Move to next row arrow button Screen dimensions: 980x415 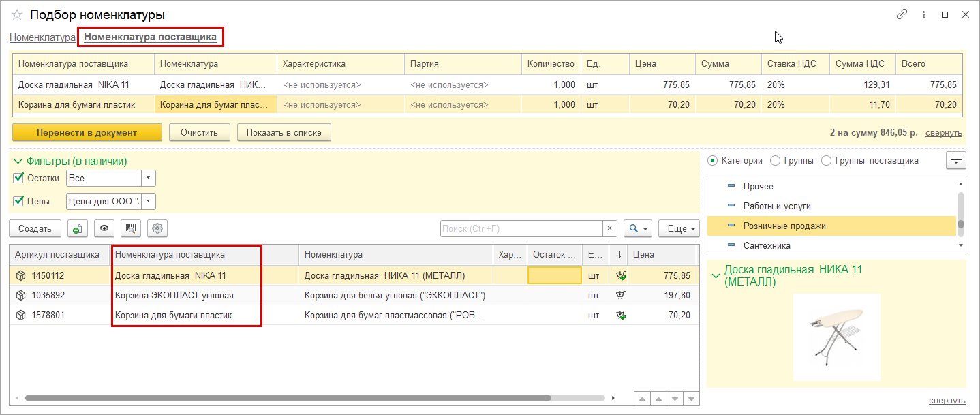[x=675, y=398]
